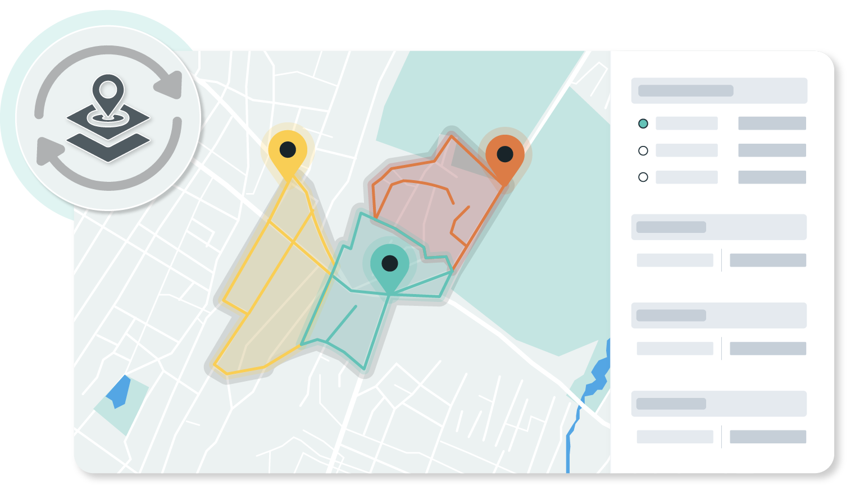This screenshot has width=855, height=504.
Task: Click the action button in the second section
Action: pos(767,260)
